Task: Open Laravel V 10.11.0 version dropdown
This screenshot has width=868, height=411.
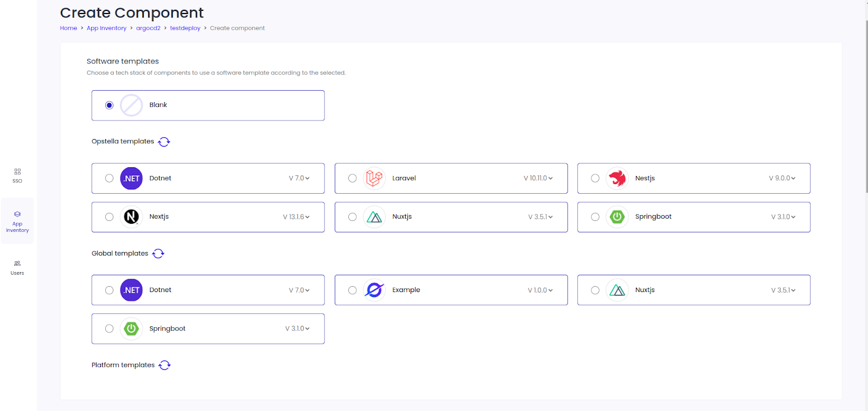Action: [x=538, y=178]
